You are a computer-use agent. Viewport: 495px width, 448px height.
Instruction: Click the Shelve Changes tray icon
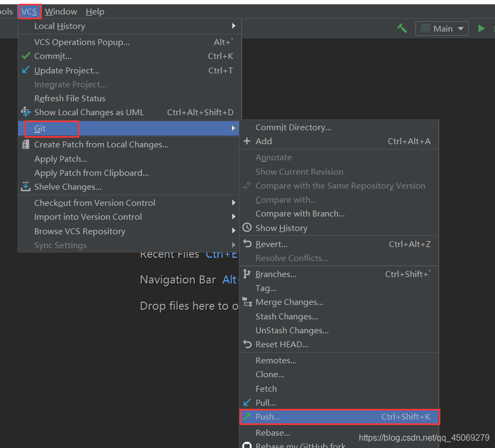26,186
